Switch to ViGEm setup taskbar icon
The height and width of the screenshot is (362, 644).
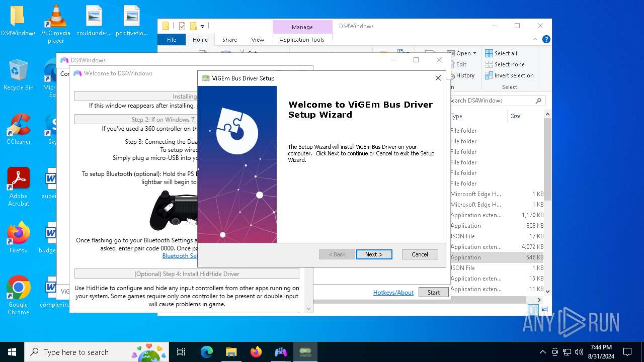click(305, 352)
